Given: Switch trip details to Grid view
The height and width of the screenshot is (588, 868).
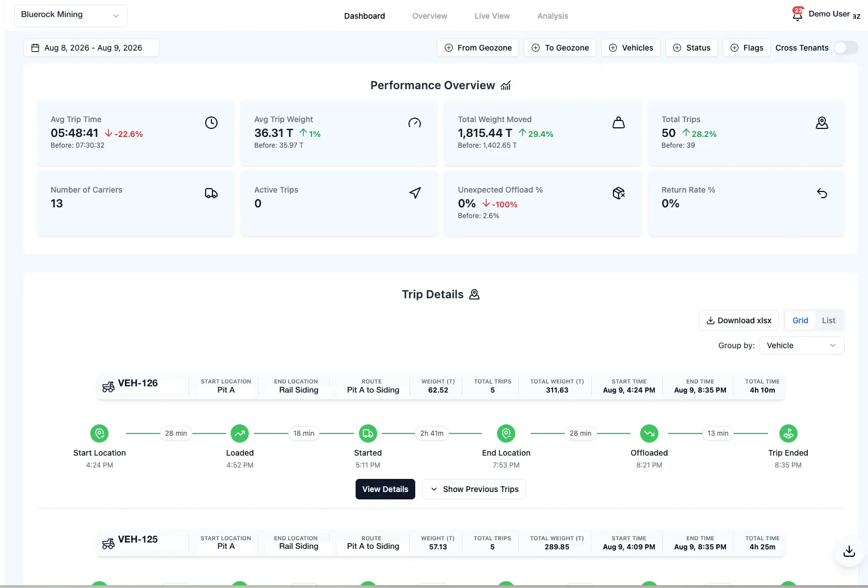Looking at the screenshot, I should [x=800, y=320].
